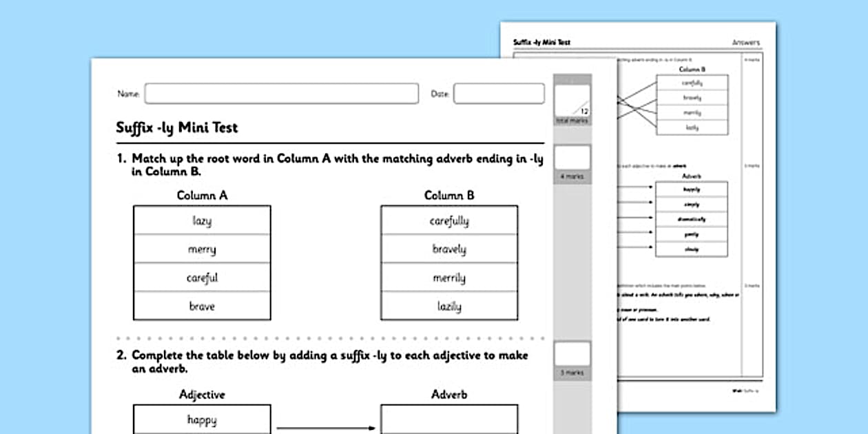The height and width of the screenshot is (434, 868).
Task: Select "merry" in Column A
Action: click(201, 248)
